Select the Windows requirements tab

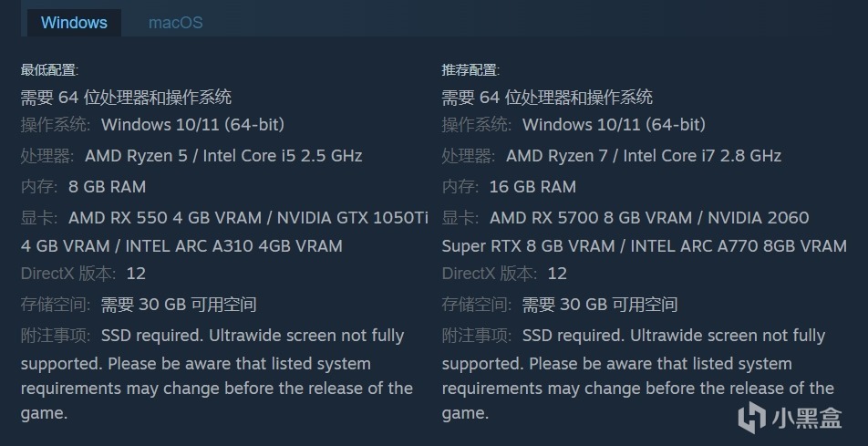pyautogui.click(x=74, y=22)
